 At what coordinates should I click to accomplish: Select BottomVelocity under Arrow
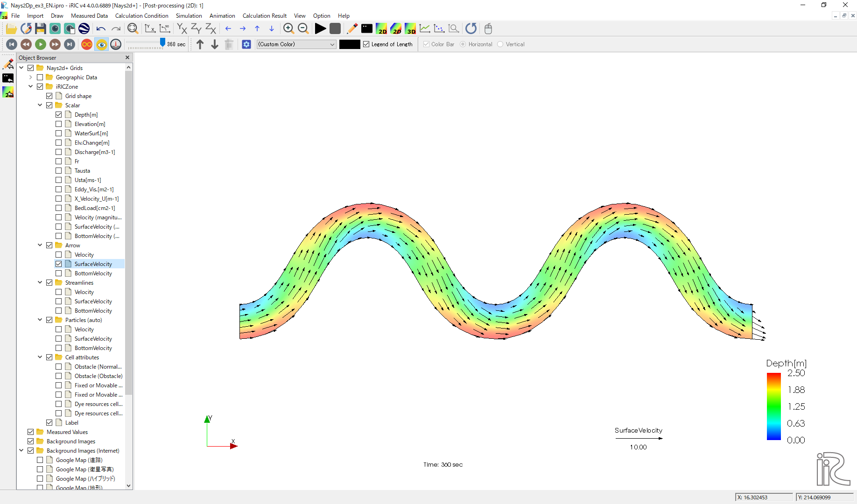pos(93,273)
